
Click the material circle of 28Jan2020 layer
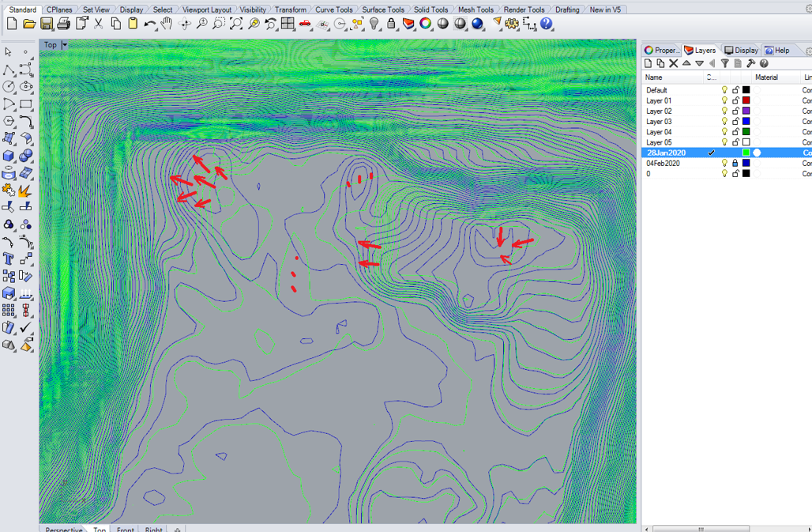pyautogui.click(x=757, y=153)
